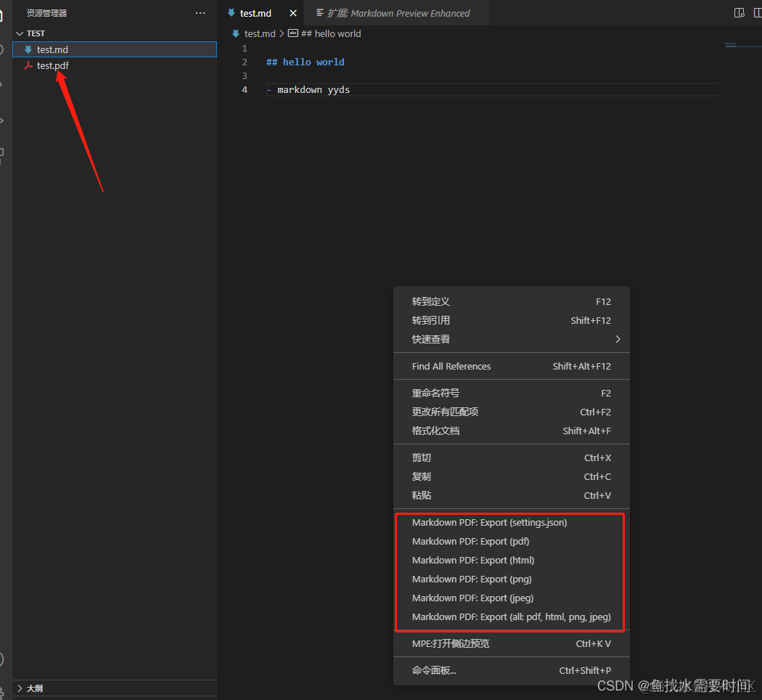
Task: Choose Markdown PDF: Export (all formats)
Action: [511, 617]
